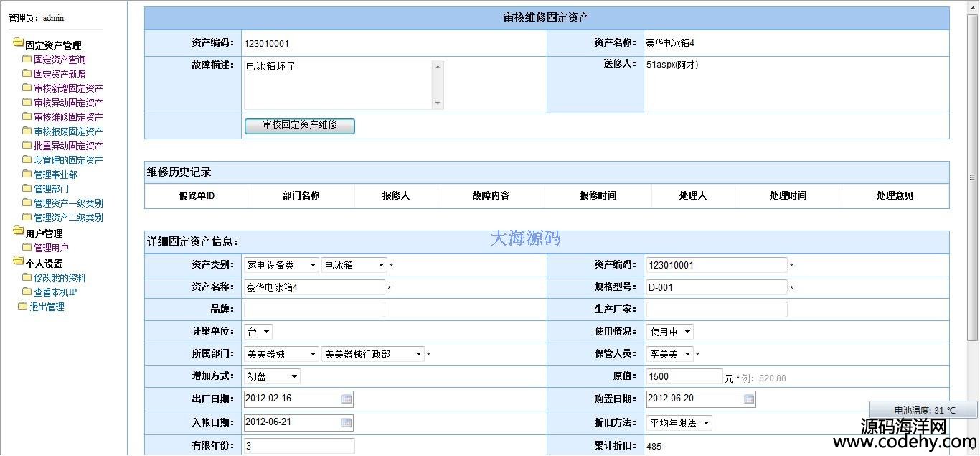This screenshot has height=456, width=980.
Task: Click the 报修时间 column header
Action: click(x=598, y=195)
